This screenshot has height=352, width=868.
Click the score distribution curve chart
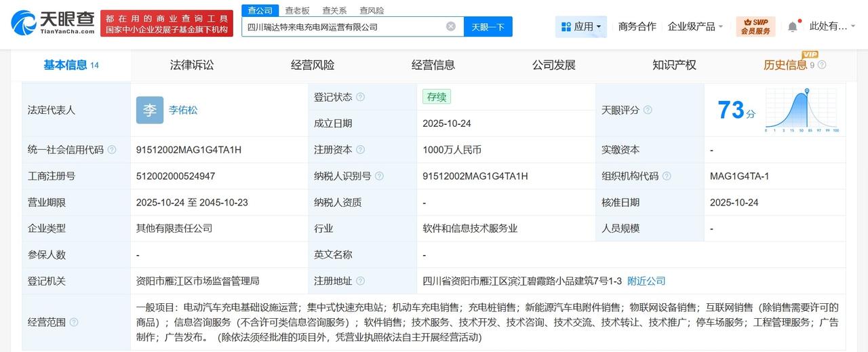[802, 111]
